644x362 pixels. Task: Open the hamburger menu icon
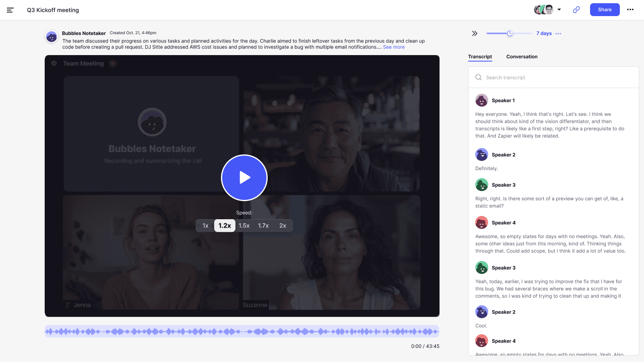pos(10,10)
